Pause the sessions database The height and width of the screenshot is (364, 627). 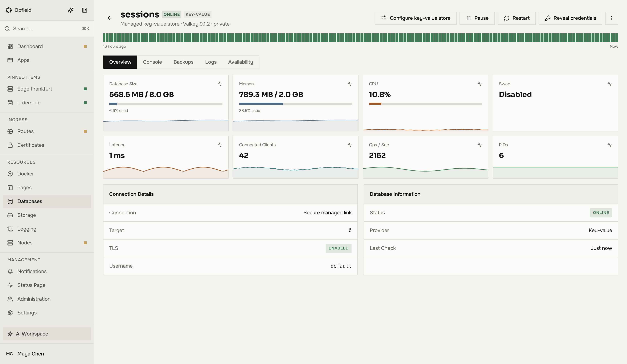pyautogui.click(x=477, y=18)
